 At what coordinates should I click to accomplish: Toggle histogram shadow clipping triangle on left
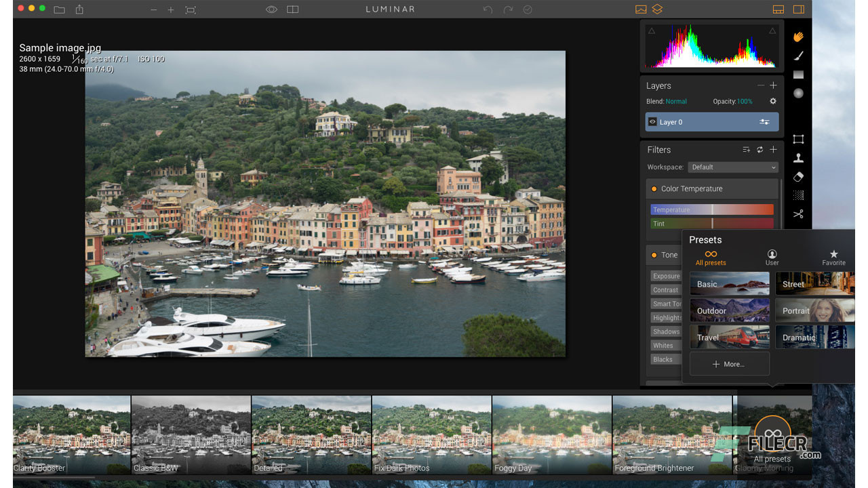click(652, 30)
